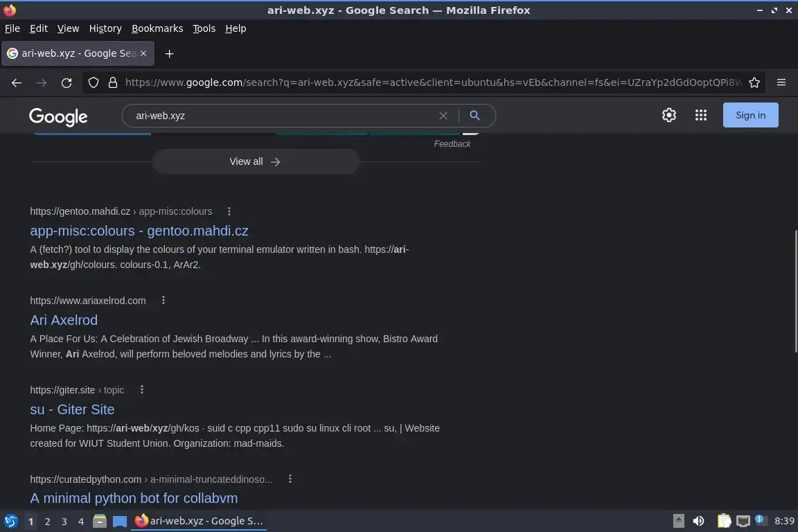
Task: Click the https://gentoo.mahdi.cz URL text
Action: [x=80, y=211]
